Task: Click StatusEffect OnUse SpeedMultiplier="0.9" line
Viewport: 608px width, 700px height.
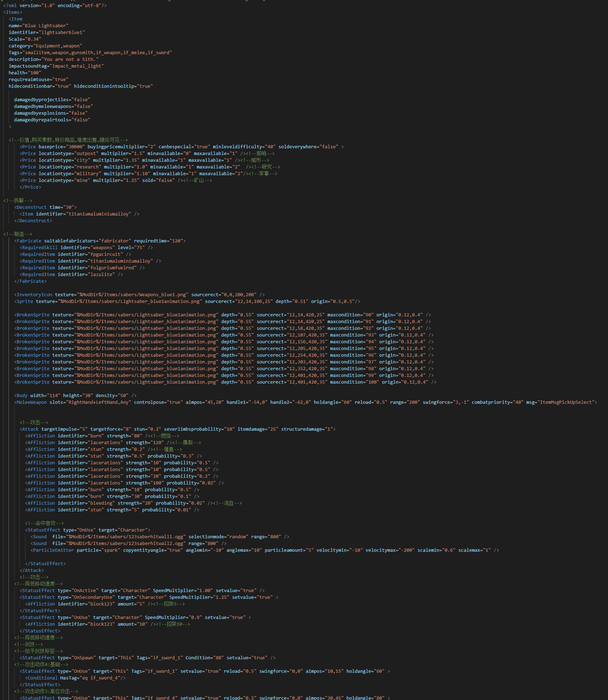Action: 136,618
